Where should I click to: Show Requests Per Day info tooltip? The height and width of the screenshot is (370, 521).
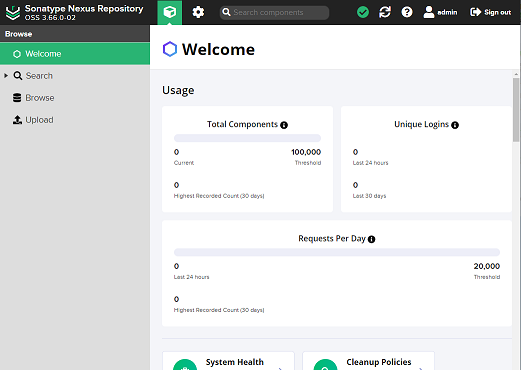tap(371, 239)
